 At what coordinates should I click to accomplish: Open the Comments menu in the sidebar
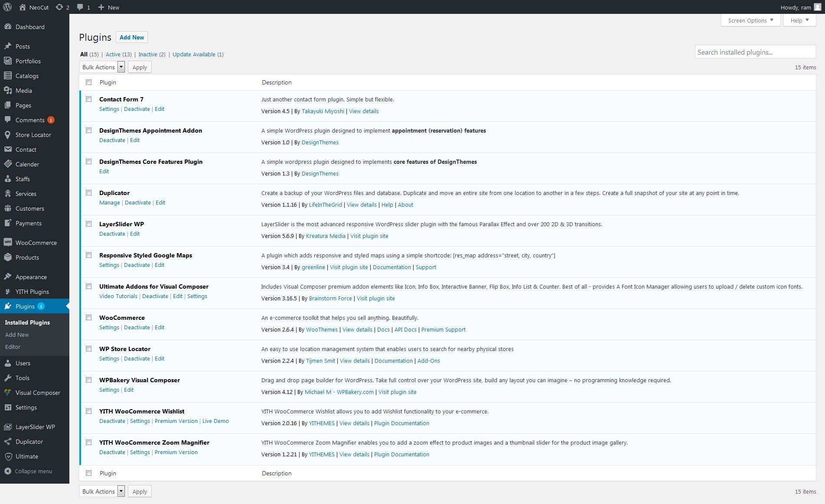tap(35, 120)
